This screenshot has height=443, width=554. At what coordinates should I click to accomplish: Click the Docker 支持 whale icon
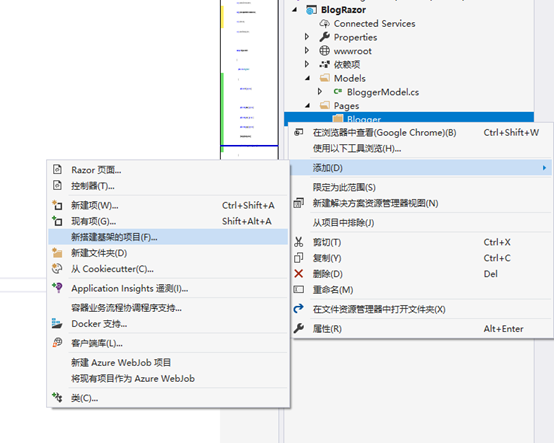(x=57, y=324)
